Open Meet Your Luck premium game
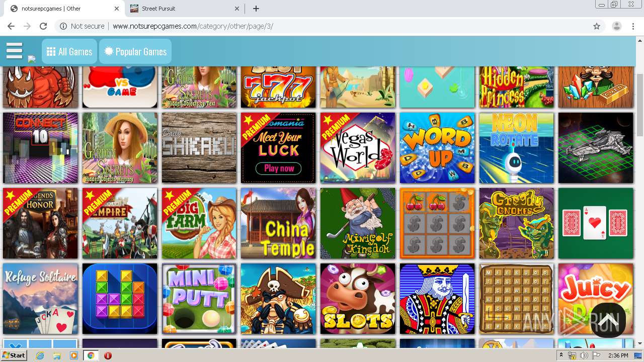Image resolution: width=644 pixels, height=362 pixels. (278, 148)
